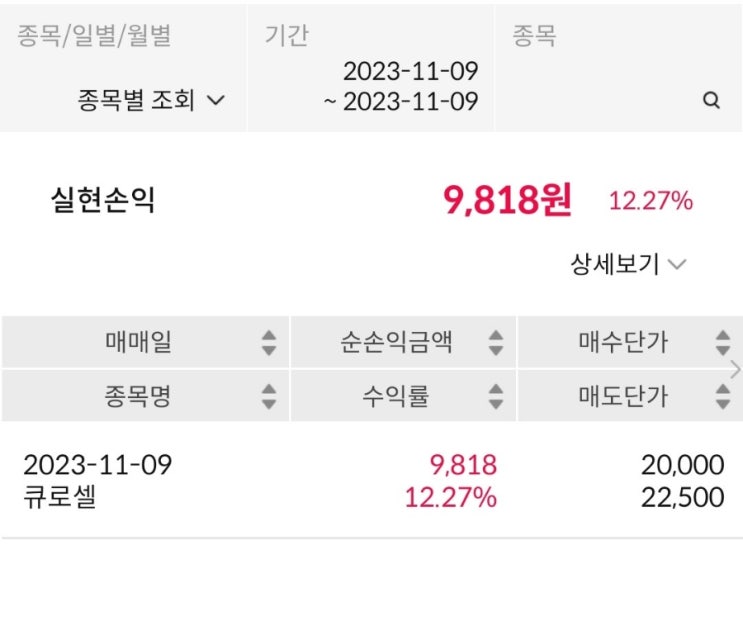Sort by 매수단가 using its sort arrows
This screenshot has height=621, width=743.
pos(722,343)
